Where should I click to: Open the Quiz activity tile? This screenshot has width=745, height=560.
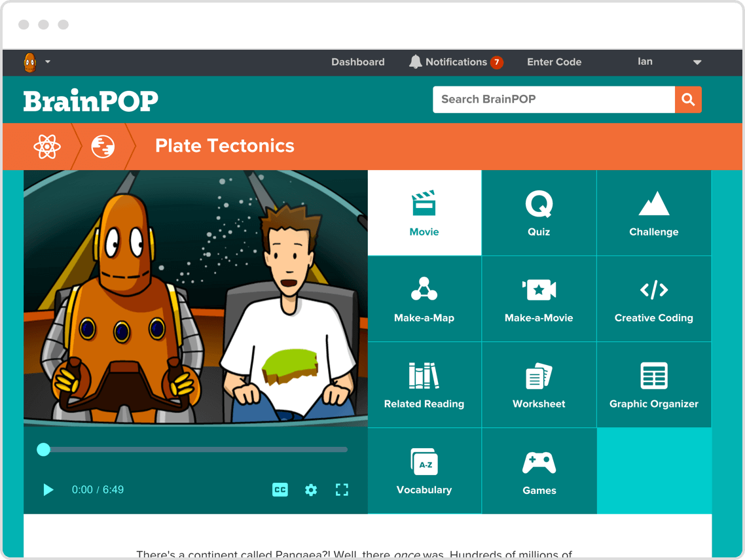point(539,213)
